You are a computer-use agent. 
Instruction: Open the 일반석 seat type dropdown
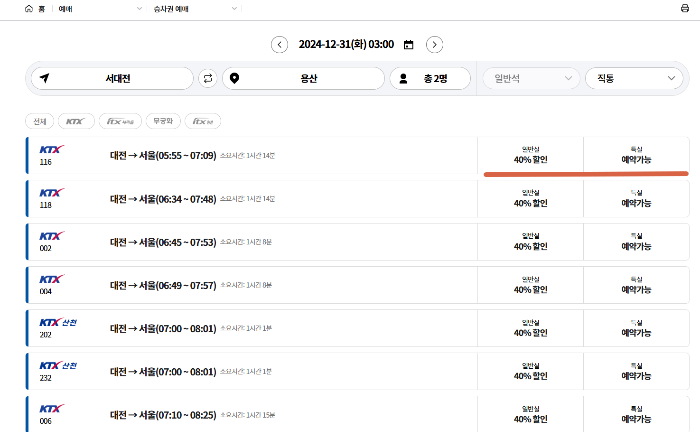point(531,79)
